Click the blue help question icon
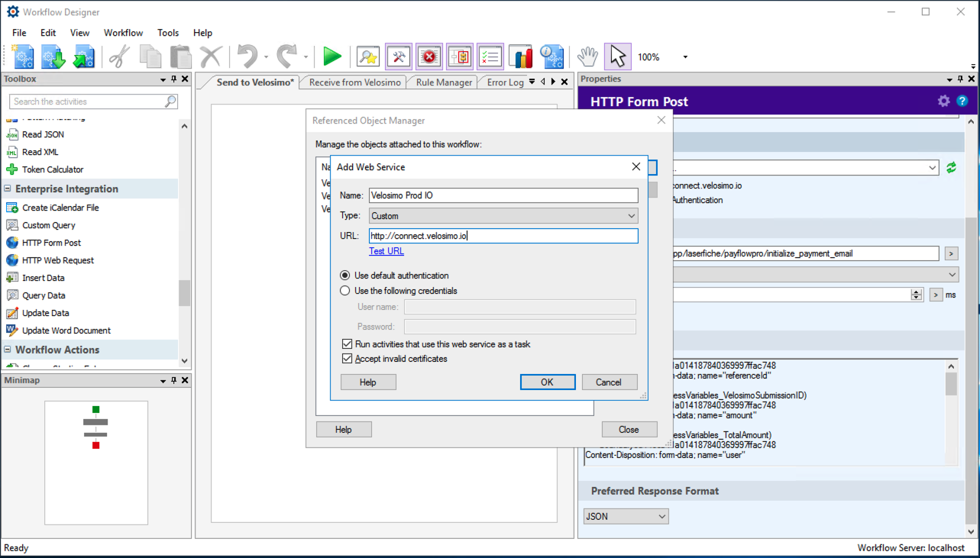This screenshot has height=558, width=980. (x=962, y=101)
